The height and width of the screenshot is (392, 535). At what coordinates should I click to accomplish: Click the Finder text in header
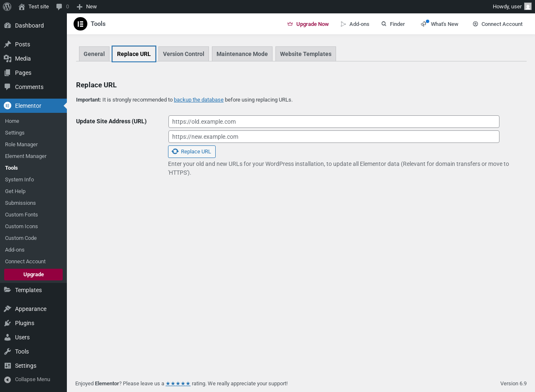click(x=397, y=24)
